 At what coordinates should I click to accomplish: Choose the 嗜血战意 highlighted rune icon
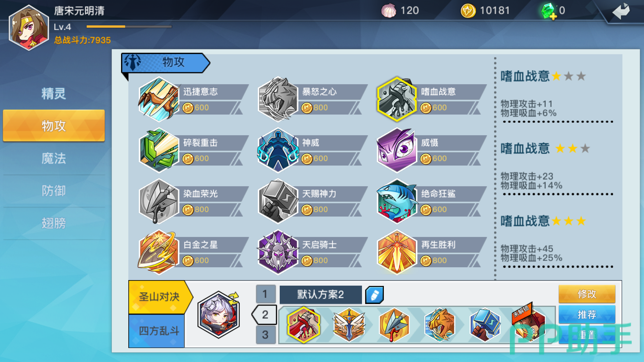397,99
